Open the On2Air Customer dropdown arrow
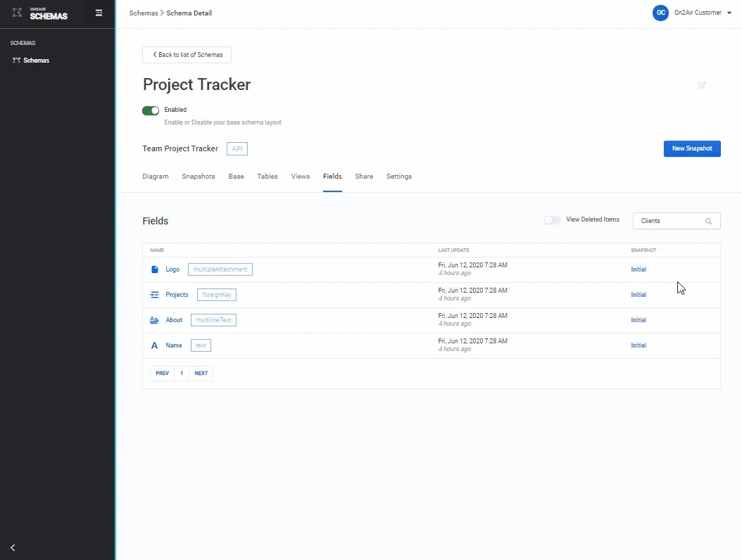Viewport: 742px width, 560px height. click(729, 13)
